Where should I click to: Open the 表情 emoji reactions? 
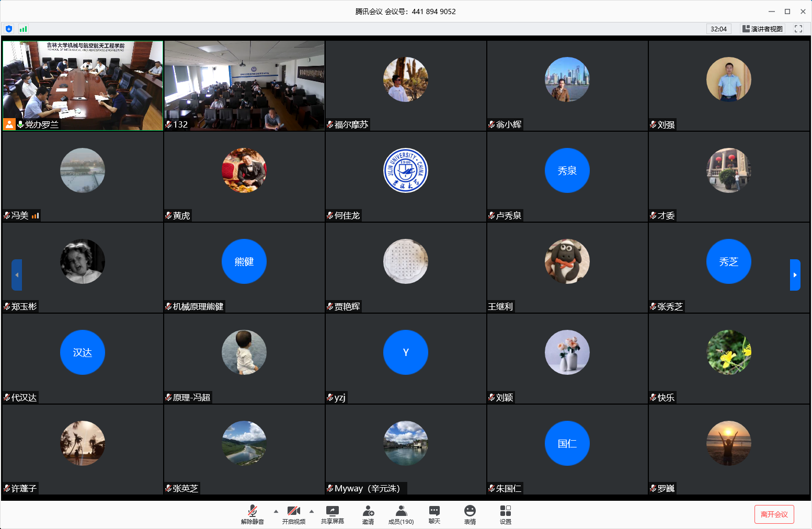coord(470,514)
